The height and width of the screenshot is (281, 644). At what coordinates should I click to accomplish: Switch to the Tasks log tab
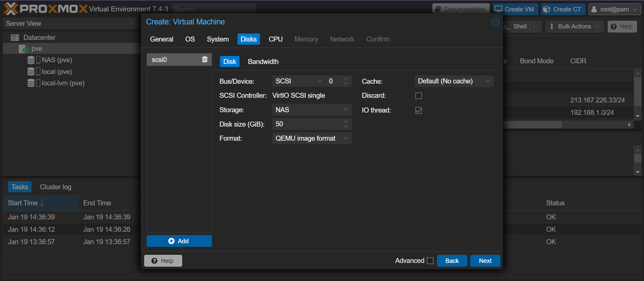tap(20, 187)
